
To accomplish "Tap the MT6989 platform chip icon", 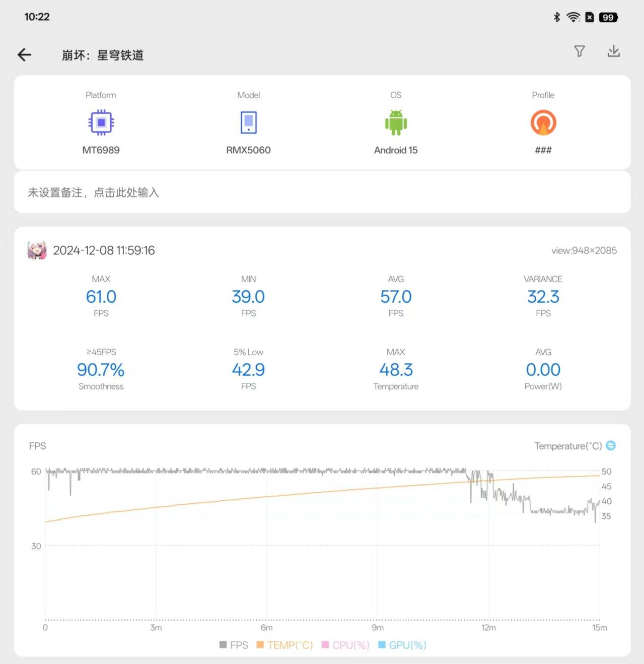I will point(101,122).
